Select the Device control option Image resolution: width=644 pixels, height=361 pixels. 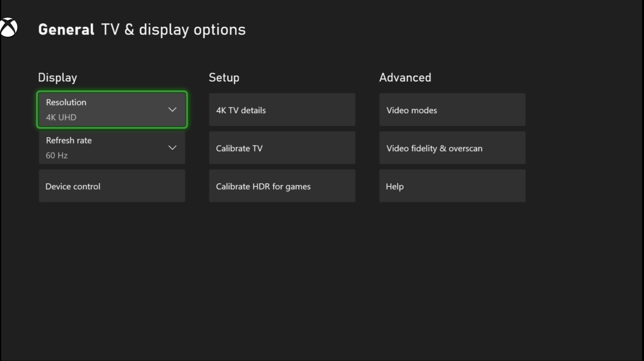click(112, 186)
